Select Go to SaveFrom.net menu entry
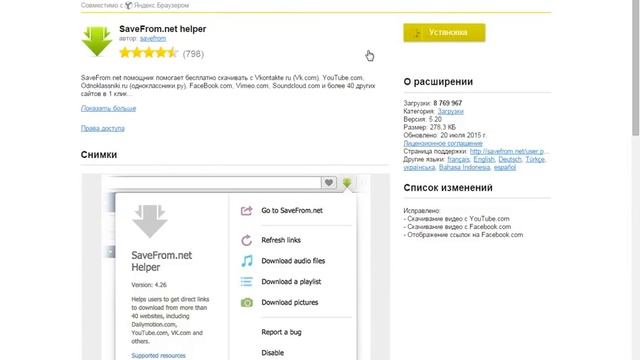 tap(292, 211)
